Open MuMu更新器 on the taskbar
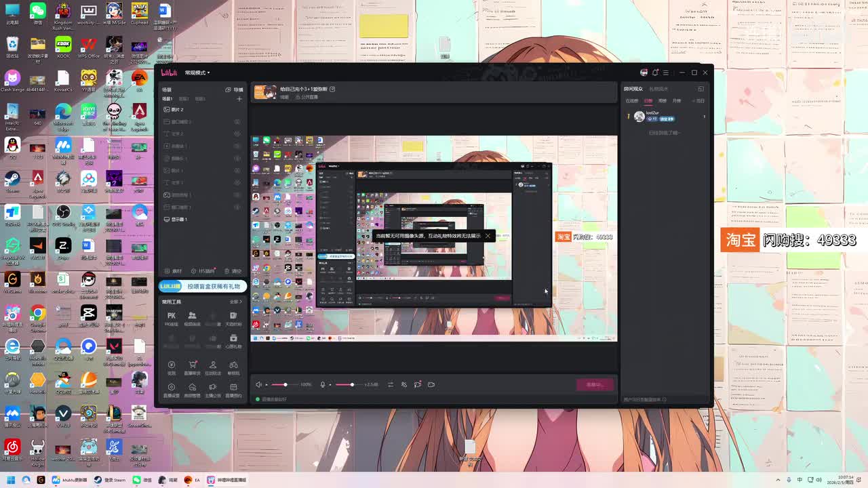The image size is (868, 488). [x=70, y=480]
